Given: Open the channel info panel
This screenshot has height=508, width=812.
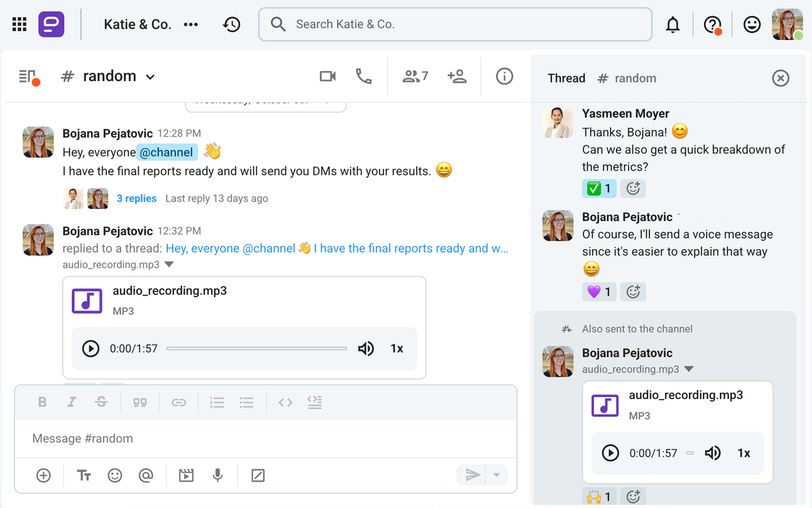Looking at the screenshot, I should pyautogui.click(x=504, y=76).
